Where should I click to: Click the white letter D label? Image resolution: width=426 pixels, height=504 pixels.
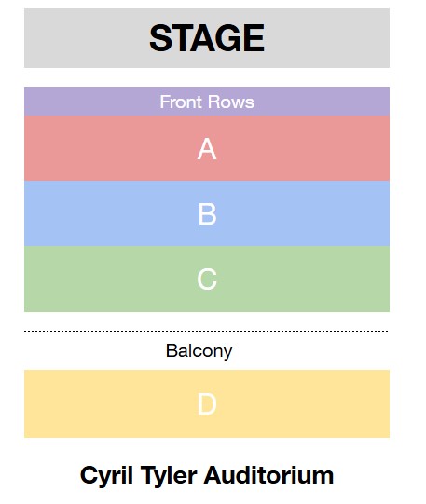tap(207, 404)
